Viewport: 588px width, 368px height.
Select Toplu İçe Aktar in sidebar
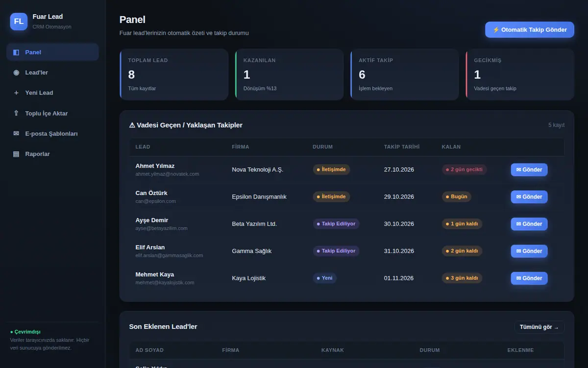coord(53,113)
